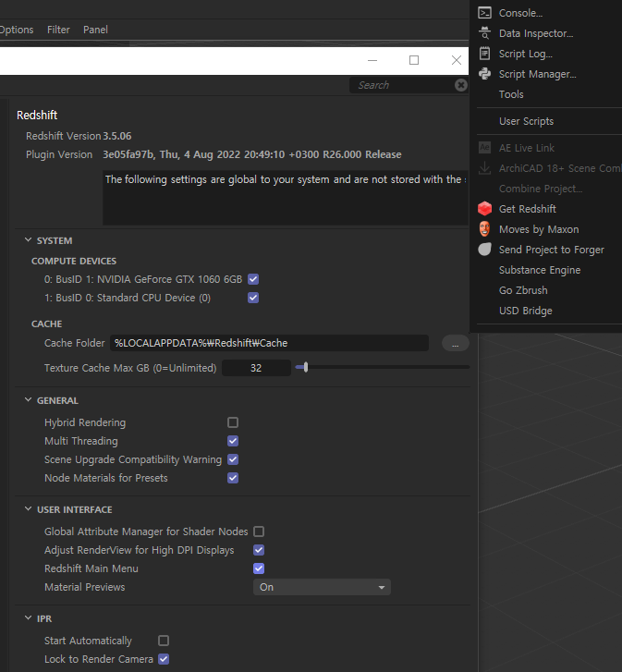The image size is (622, 672).
Task: Clear the search field with the X icon
Action: pos(460,85)
